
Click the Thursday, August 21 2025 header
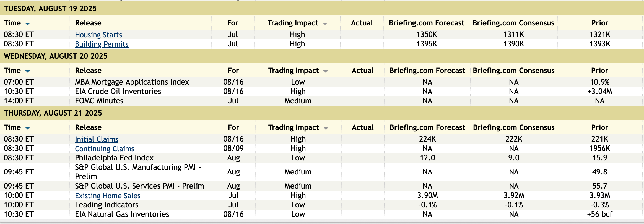coord(53,113)
